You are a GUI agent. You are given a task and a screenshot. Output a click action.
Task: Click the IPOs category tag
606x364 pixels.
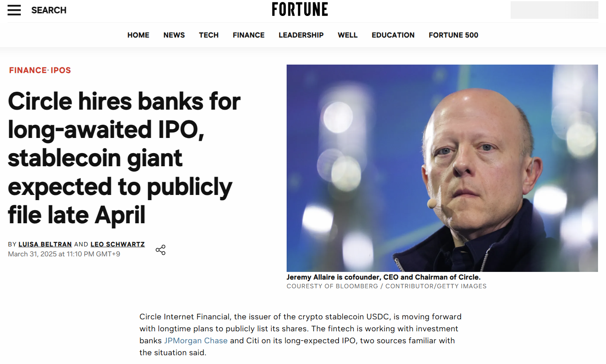click(x=61, y=70)
